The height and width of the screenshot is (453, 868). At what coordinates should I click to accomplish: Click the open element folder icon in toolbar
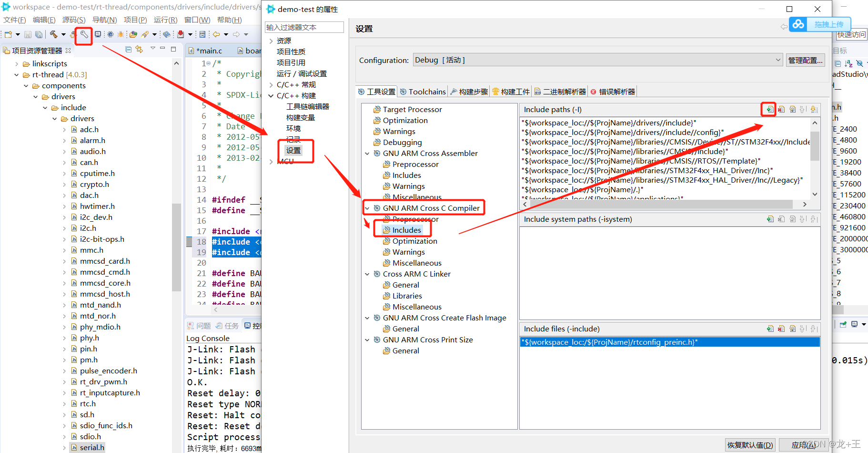point(133,34)
